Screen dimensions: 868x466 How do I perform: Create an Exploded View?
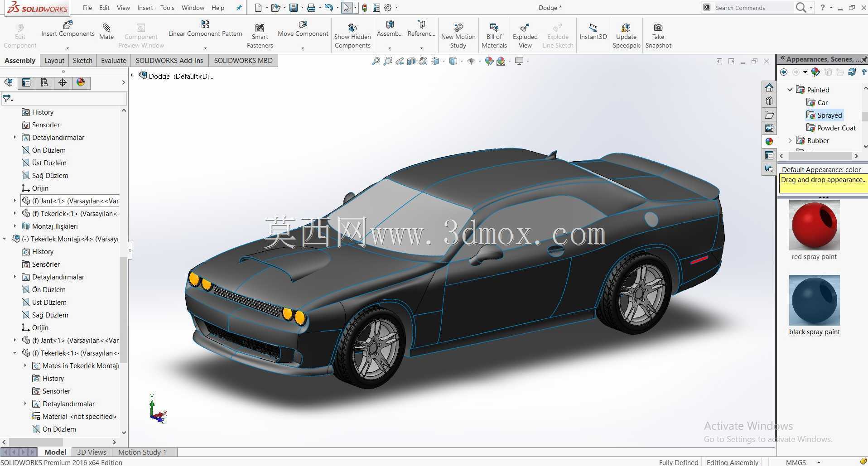(x=525, y=36)
